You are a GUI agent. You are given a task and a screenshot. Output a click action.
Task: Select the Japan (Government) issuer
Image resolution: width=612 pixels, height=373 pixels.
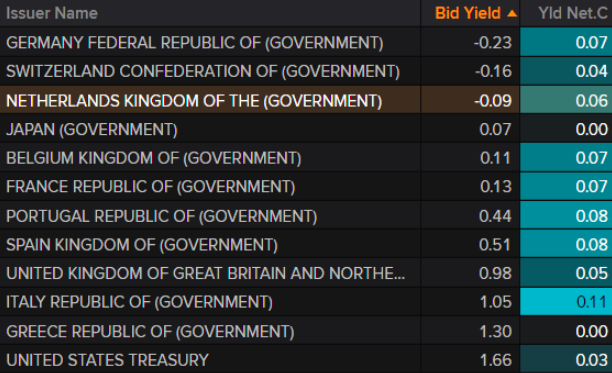306,129
